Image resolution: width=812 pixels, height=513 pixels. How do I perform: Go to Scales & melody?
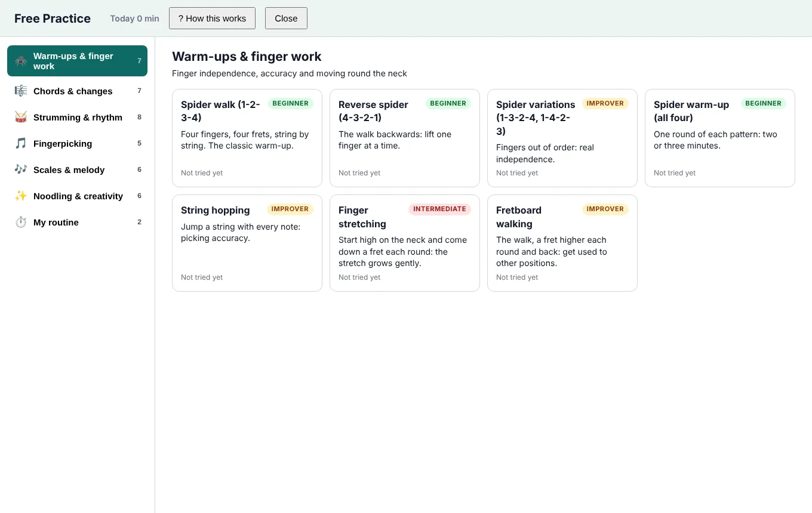click(x=77, y=170)
